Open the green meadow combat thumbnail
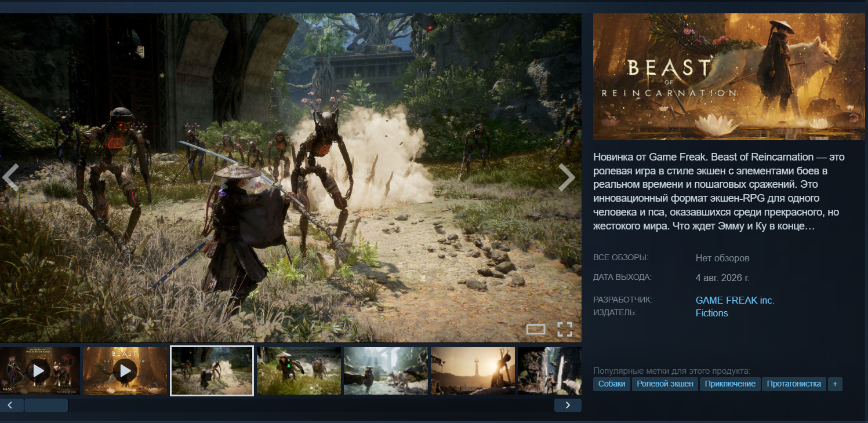 (299, 371)
